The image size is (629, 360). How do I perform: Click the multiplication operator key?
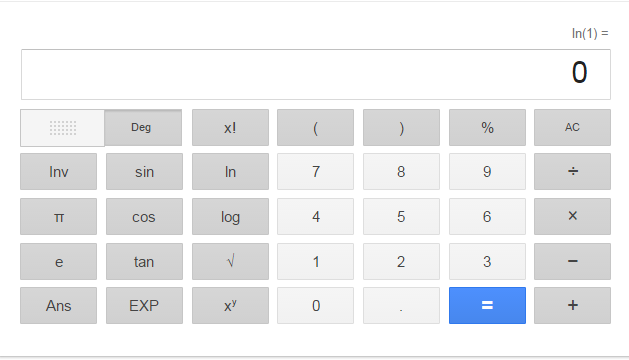[x=572, y=216]
